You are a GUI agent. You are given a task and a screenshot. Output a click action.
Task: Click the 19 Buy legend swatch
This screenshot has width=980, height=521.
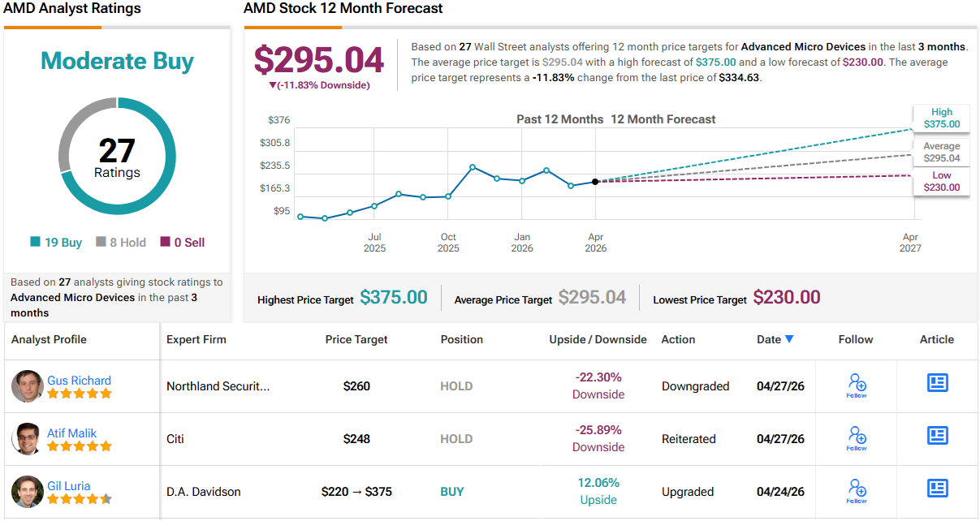coord(35,242)
